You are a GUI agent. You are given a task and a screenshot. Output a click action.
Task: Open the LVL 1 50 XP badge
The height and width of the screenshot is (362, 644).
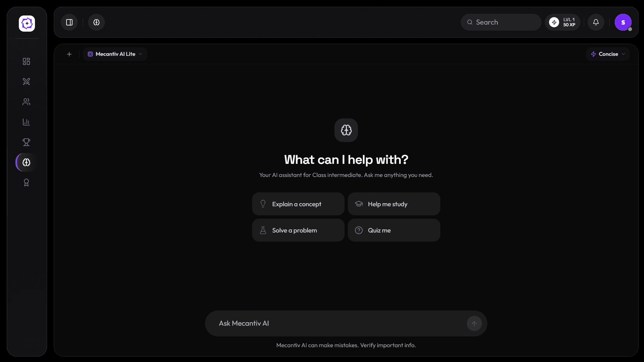click(x=563, y=22)
